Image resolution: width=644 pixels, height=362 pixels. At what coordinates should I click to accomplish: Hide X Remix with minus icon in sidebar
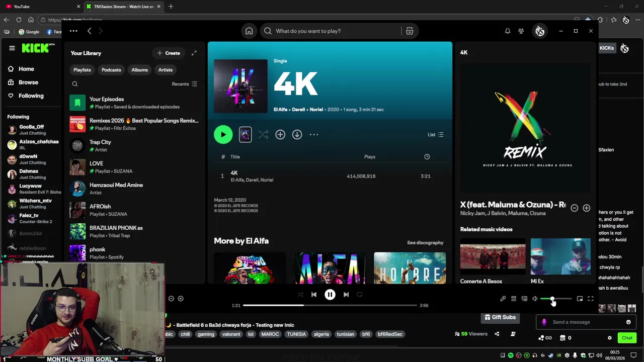575,208
